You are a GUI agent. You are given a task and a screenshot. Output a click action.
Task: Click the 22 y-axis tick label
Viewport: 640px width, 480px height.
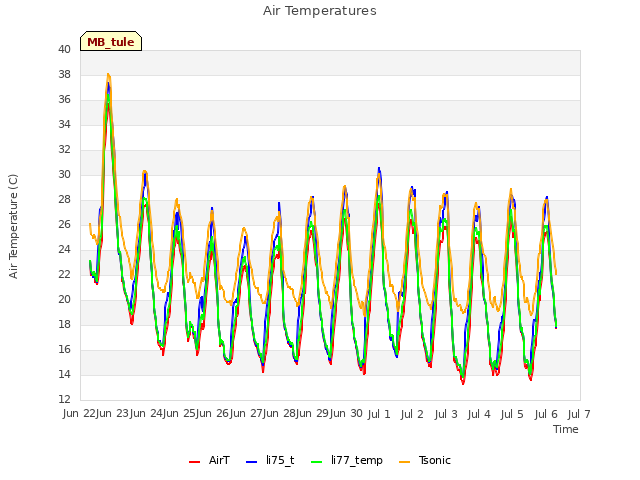point(64,274)
